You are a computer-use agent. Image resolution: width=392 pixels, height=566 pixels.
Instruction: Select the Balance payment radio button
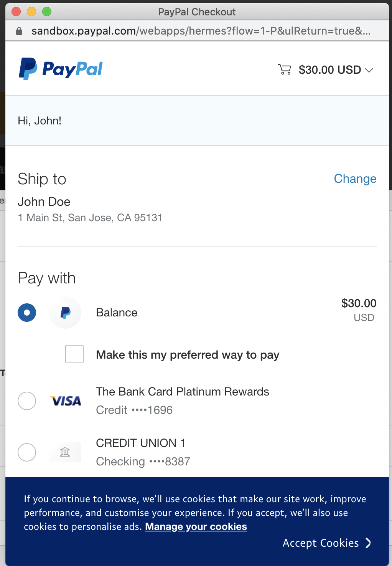(x=27, y=313)
